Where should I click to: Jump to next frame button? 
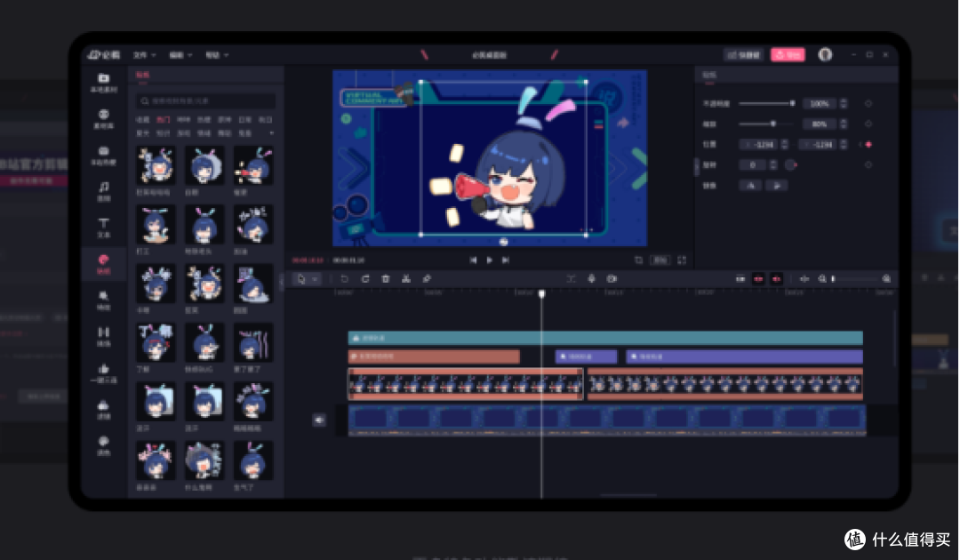506,260
